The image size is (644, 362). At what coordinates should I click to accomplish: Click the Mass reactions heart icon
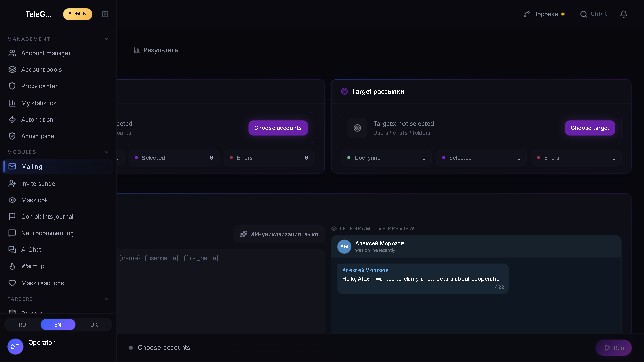point(13,283)
